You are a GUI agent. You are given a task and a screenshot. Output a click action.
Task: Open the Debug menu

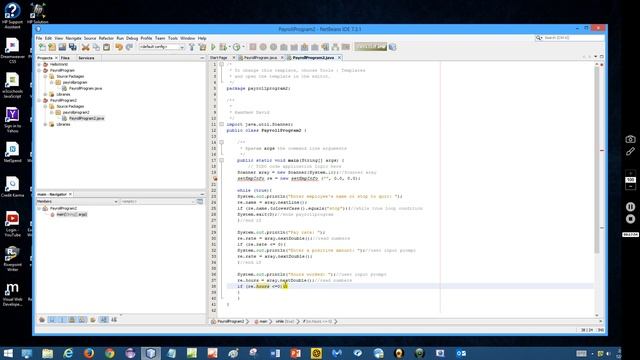pos(132,38)
